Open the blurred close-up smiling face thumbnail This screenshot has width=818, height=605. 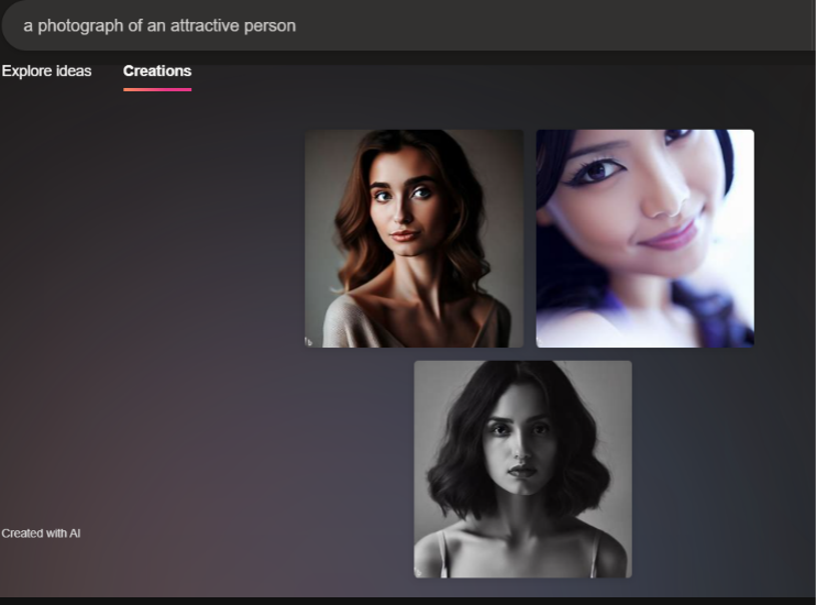(645, 238)
